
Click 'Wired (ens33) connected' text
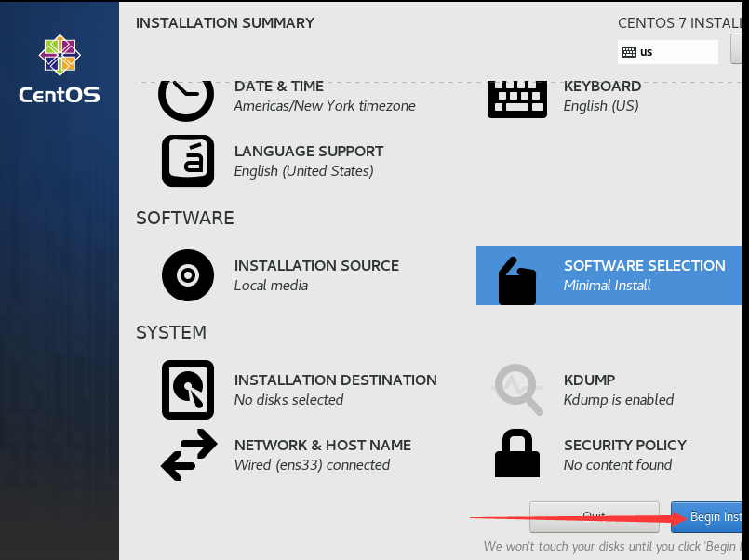pyautogui.click(x=312, y=464)
